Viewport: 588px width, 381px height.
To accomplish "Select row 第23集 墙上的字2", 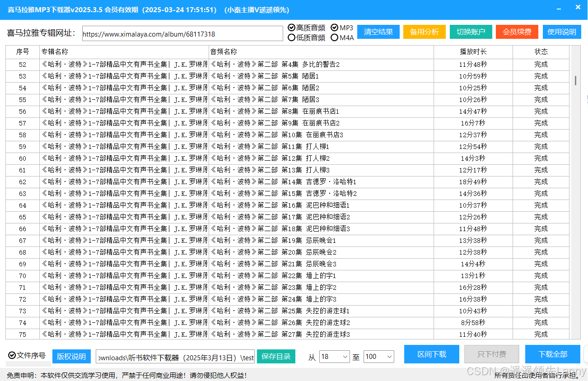I will (x=288, y=288).
